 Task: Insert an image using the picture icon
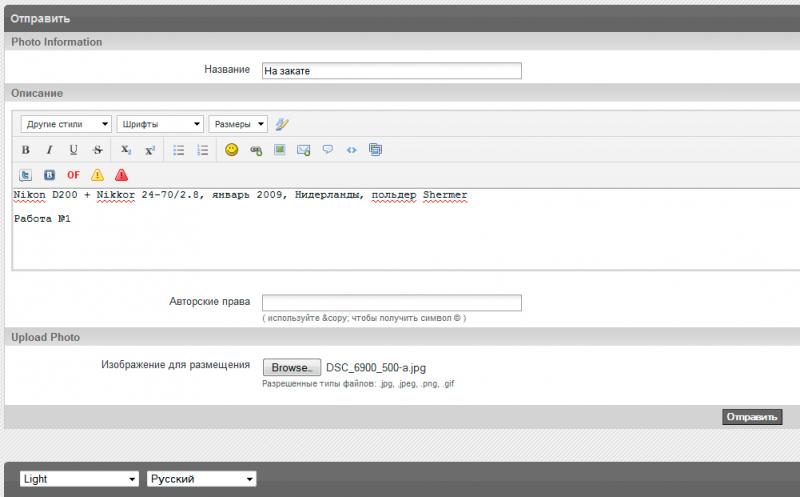pos(280,150)
